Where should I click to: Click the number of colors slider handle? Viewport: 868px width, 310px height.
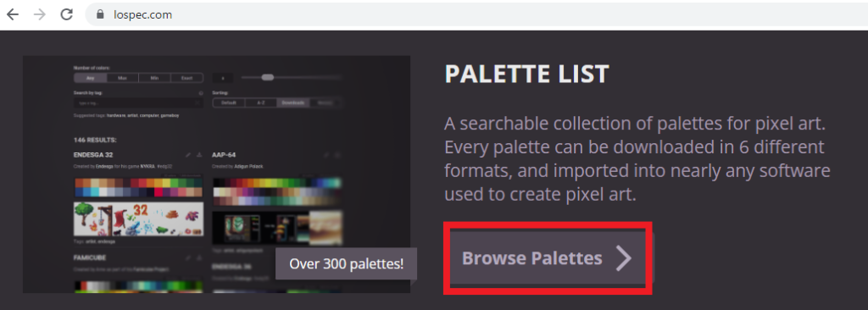coord(267,78)
